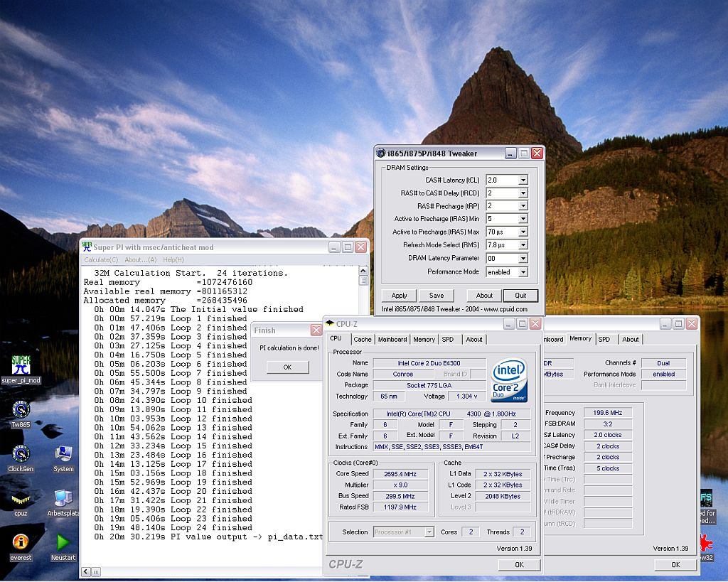This screenshot has height=582, width=728.
Task: Click the i865 Tweaker title bar icon
Action: 381,153
